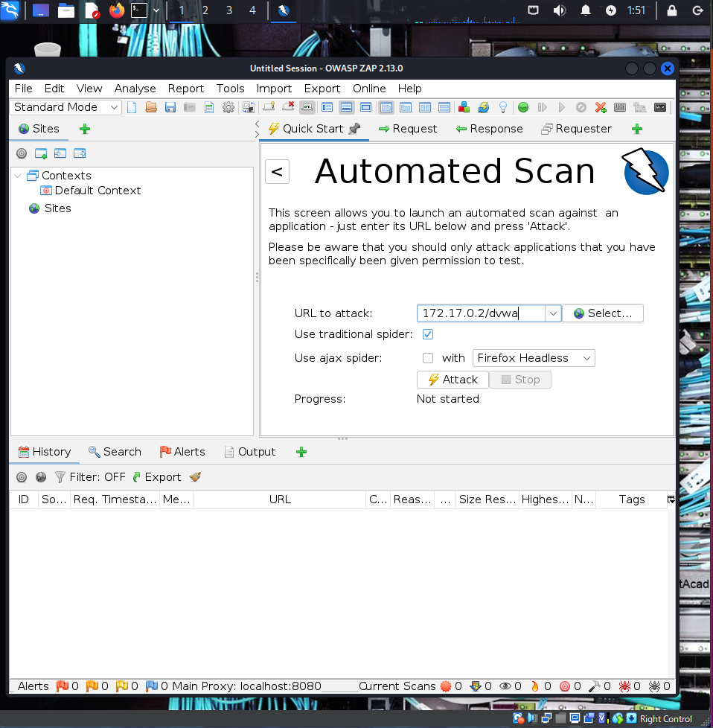This screenshot has height=728, width=713.
Task: Switch to the Alerts tab
Action: 182,452
